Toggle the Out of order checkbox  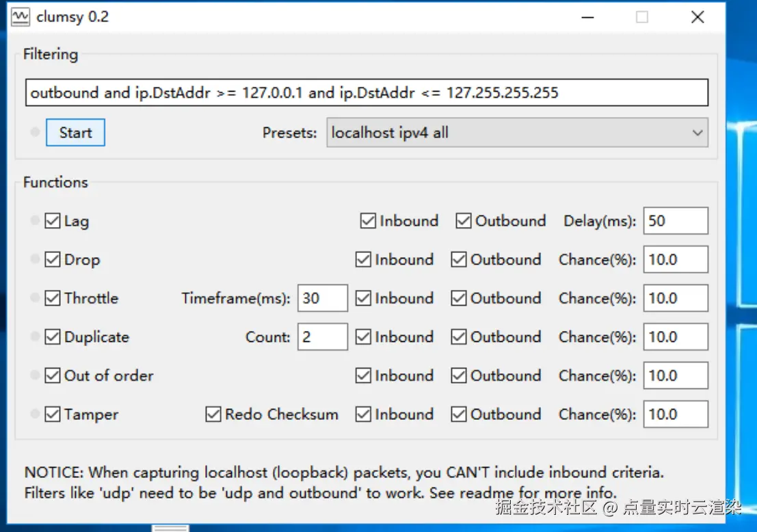(53, 375)
